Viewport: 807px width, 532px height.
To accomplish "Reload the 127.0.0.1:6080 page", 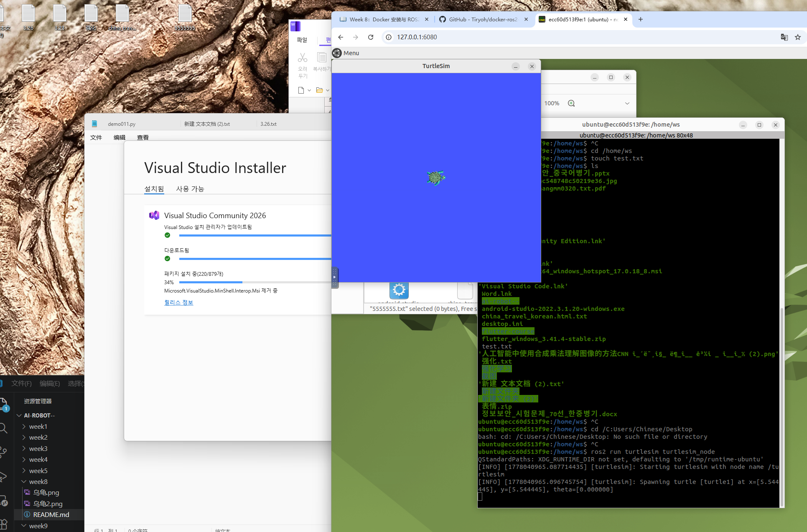I will pos(371,37).
